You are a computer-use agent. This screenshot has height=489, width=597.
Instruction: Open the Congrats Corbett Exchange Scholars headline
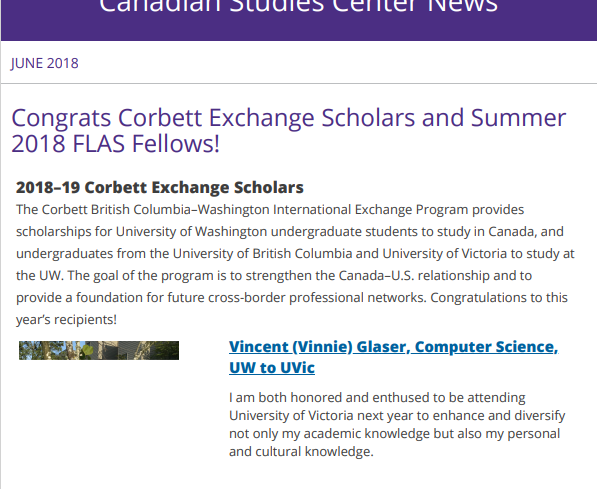289,131
